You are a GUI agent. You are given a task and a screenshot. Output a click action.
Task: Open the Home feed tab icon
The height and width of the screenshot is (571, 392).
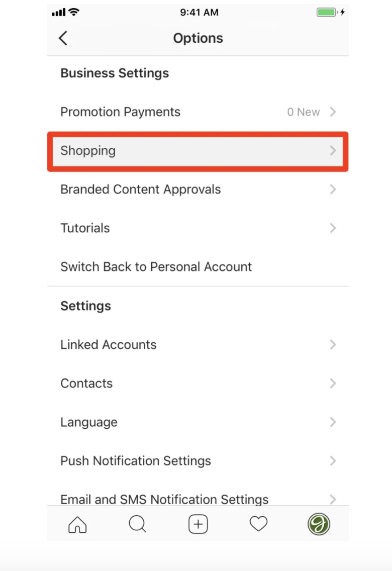(77, 524)
